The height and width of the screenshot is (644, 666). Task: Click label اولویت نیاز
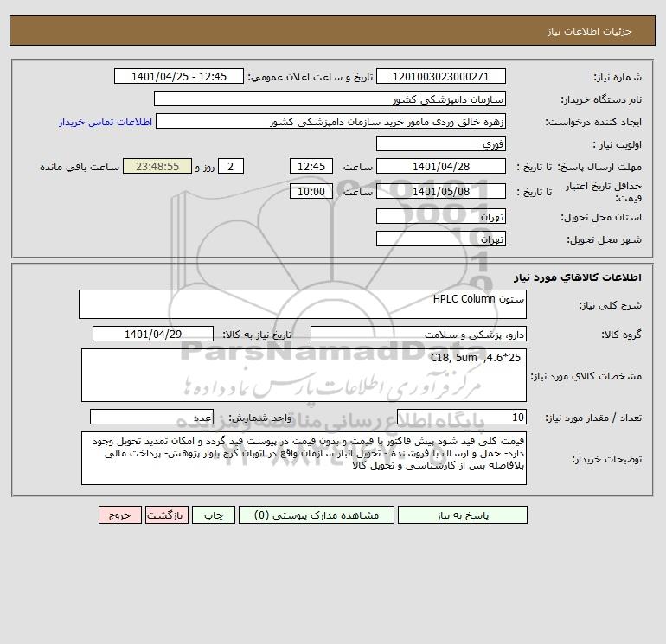[x=618, y=144]
